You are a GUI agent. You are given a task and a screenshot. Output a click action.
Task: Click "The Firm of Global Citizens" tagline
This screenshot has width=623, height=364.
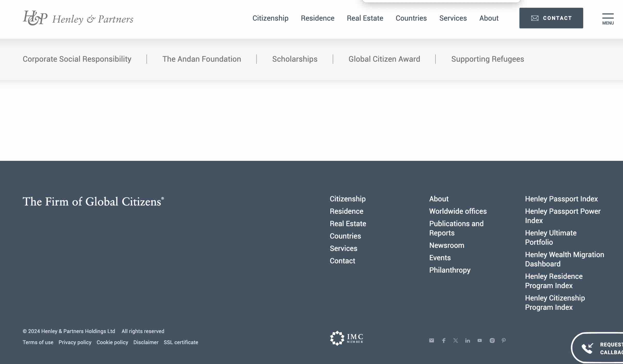[93, 202]
